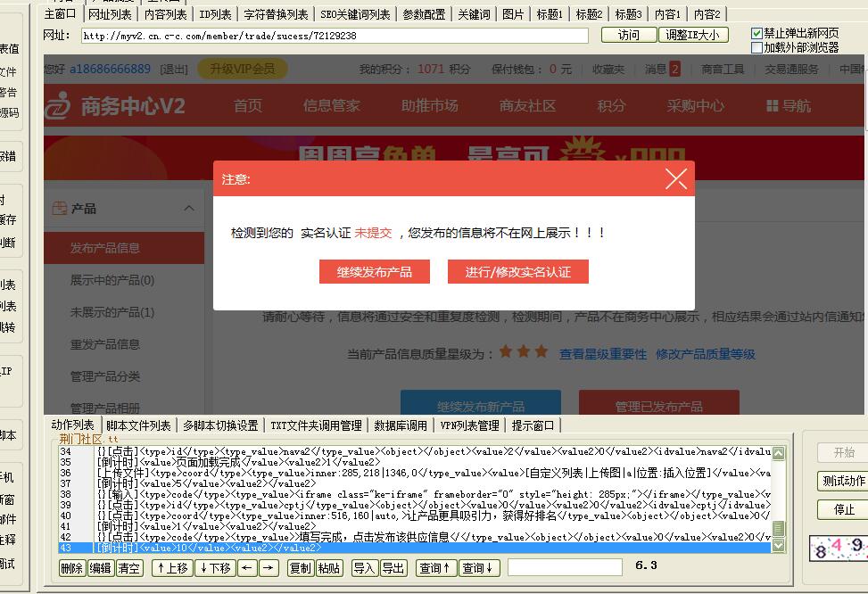
Task: Enable 加载外部浏览器 checkbox
Action: (756, 47)
